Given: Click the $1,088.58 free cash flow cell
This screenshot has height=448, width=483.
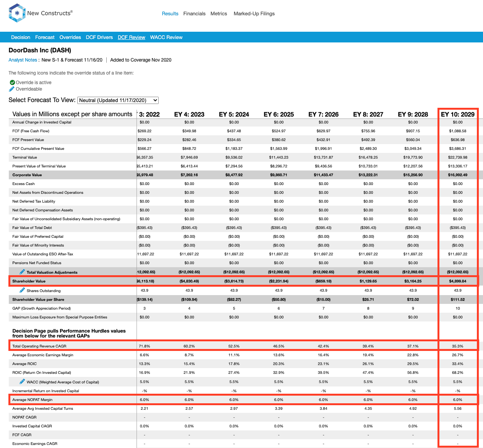Looking at the screenshot, I should (x=458, y=131).
